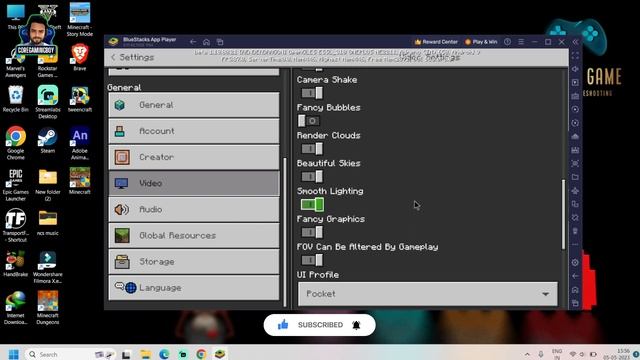The height and width of the screenshot is (360, 640).
Task: Toggle the Beautiful Skies switch
Action: point(312,176)
